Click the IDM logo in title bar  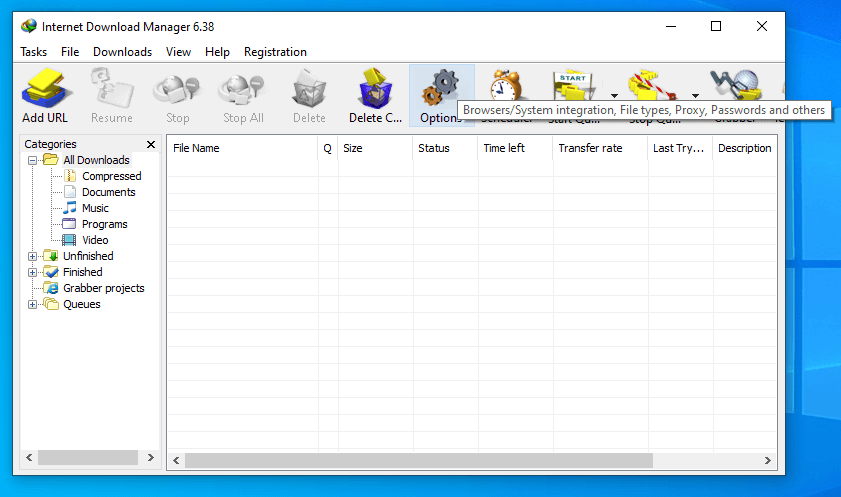click(x=28, y=26)
